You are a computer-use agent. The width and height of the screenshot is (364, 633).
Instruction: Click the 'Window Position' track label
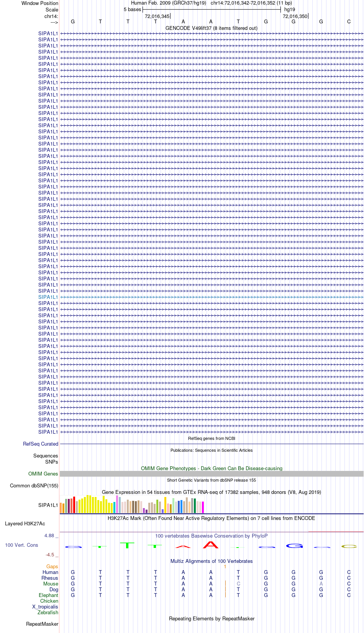[x=40, y=3]
